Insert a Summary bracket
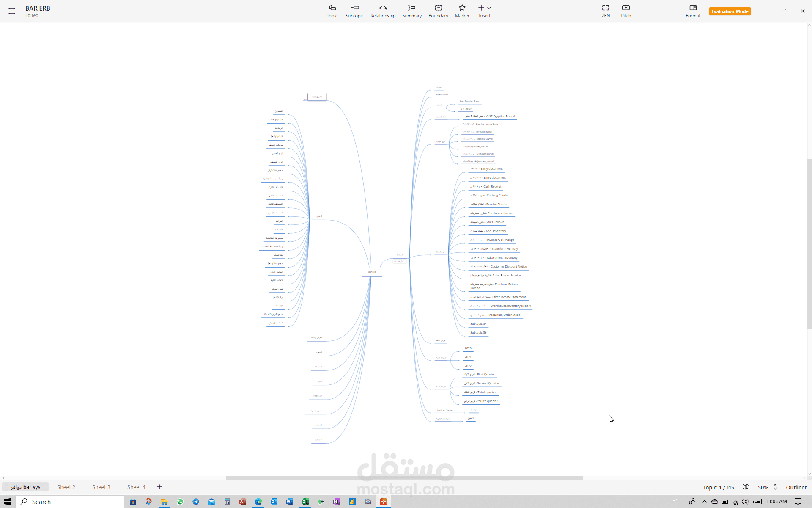 [411, 11]
